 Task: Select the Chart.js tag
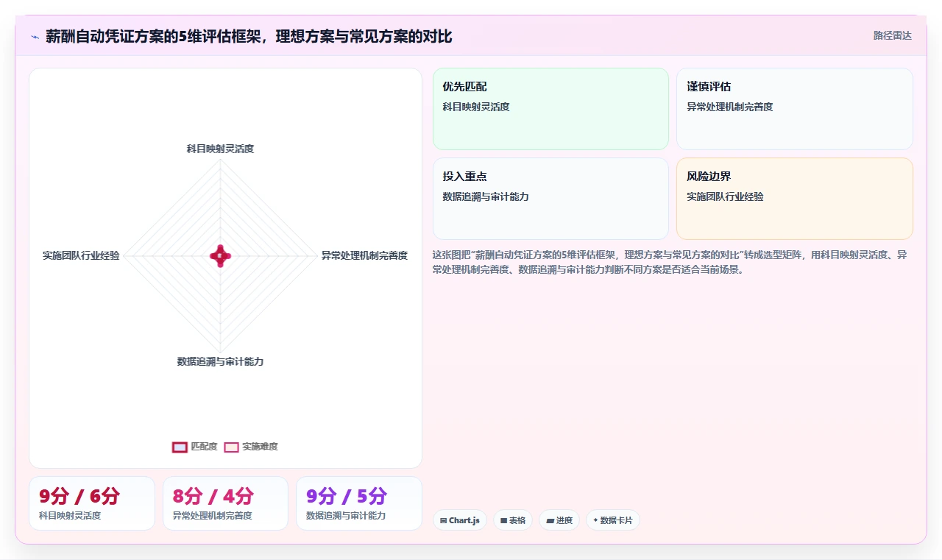coord(459,520)
